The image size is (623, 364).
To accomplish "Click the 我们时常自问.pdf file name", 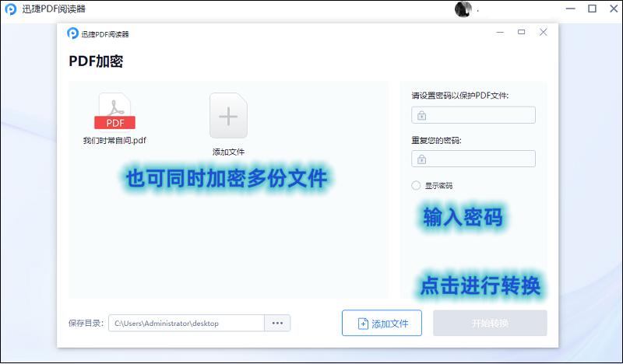I will [114, 141].
